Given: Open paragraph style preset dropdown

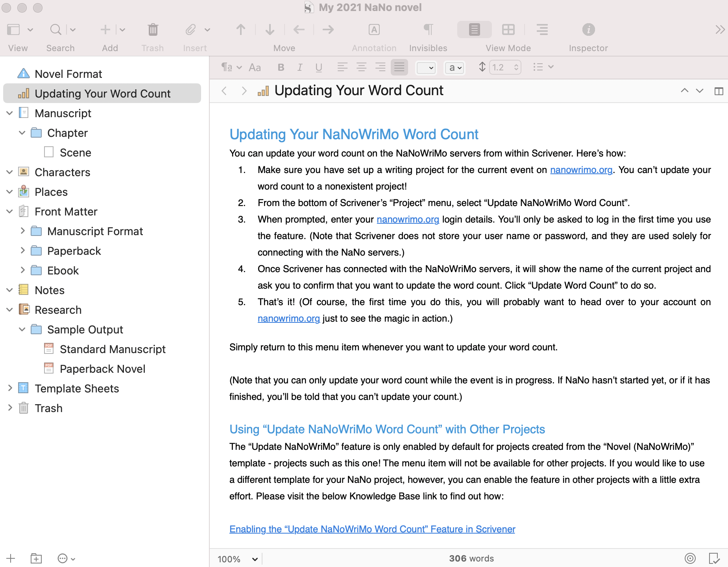Looking at the screenshot, I should [x=231, y=67].
